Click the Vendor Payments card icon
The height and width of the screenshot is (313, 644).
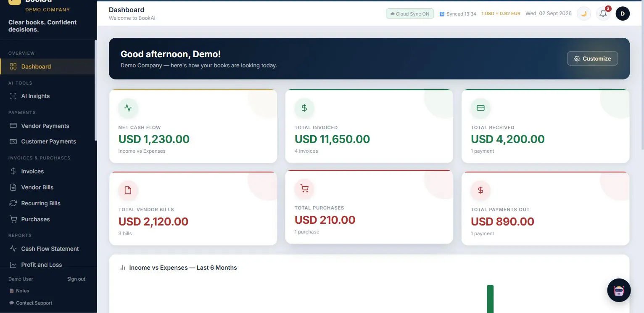click(13, 126)
